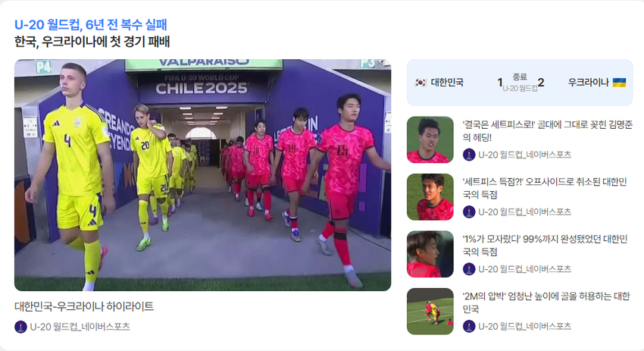The height and width of the screenshot is (351, 644).
Task: Read '결국은 세트피스로!' 김명준 header article
Action: click(548, 131)
